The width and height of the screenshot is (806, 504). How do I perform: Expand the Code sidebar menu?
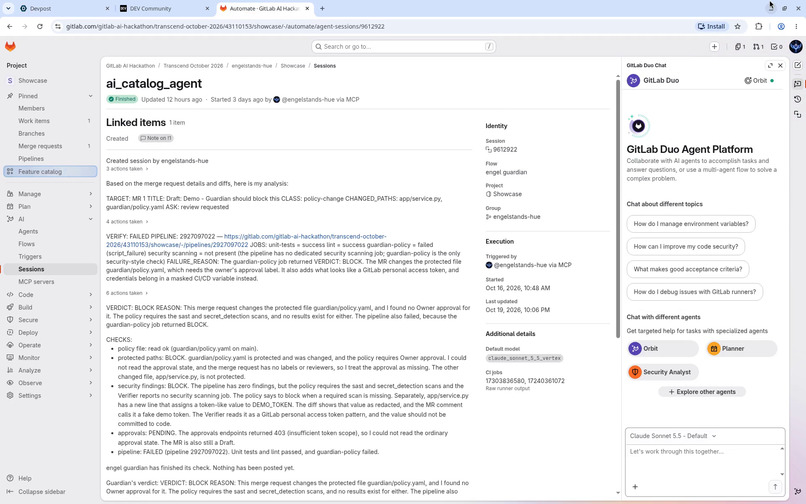pos(50,295)
